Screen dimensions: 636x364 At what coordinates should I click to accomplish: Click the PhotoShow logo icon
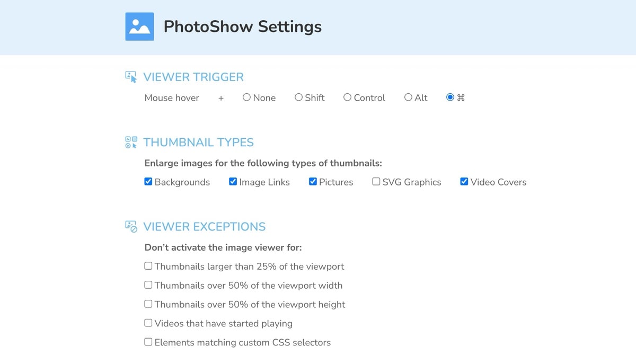coord(139,26)
